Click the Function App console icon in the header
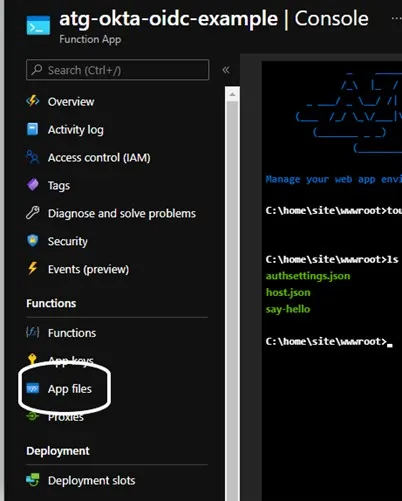 (x=39, y=25)
